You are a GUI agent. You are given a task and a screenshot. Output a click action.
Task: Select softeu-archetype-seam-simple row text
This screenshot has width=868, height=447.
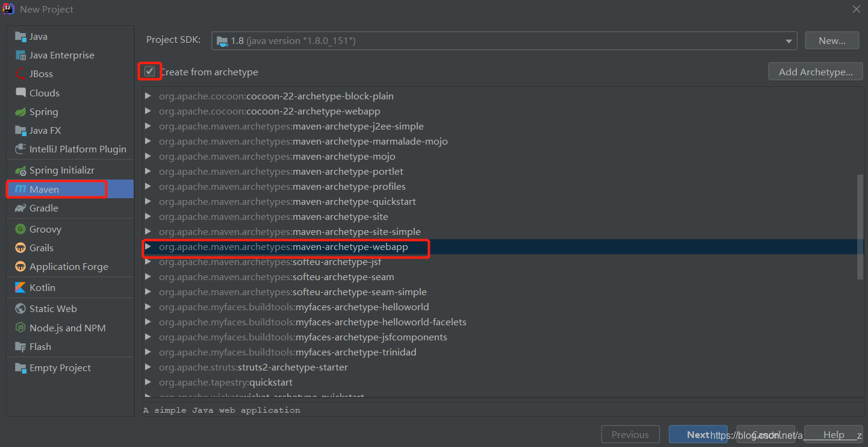pyautogui.click(x=293, y=292)
